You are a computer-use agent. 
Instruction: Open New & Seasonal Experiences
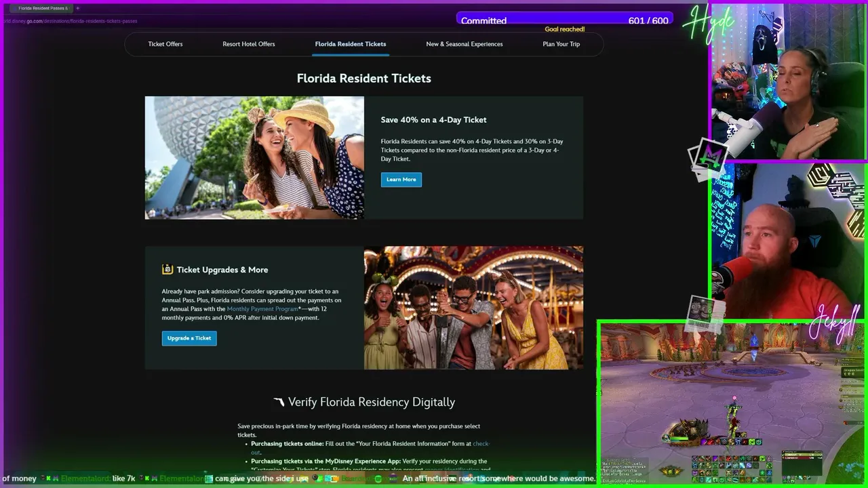[x=465, y=44]
